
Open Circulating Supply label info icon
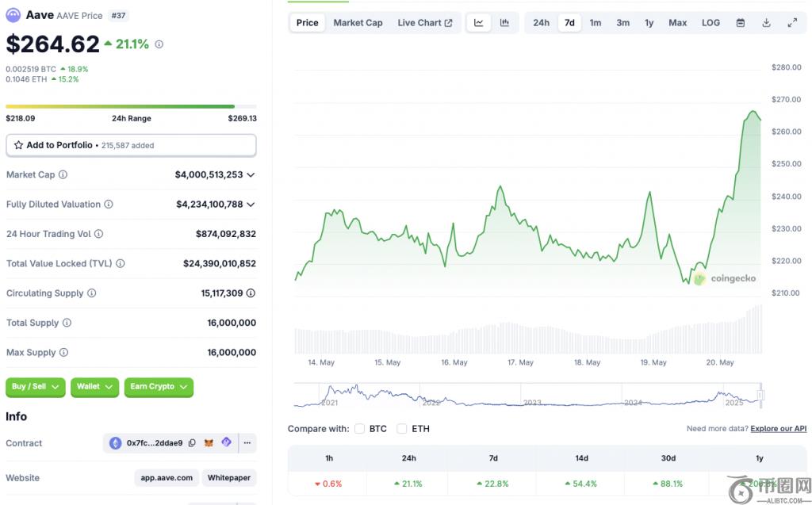[92, 293]
